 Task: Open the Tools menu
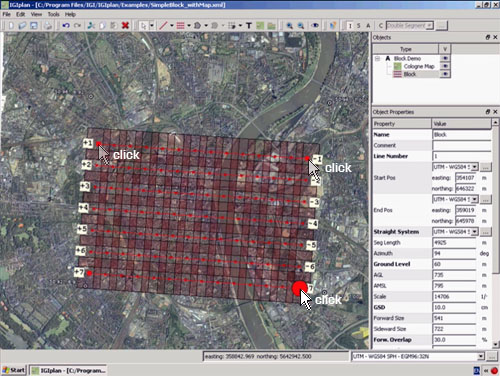[x=53, y=14]
